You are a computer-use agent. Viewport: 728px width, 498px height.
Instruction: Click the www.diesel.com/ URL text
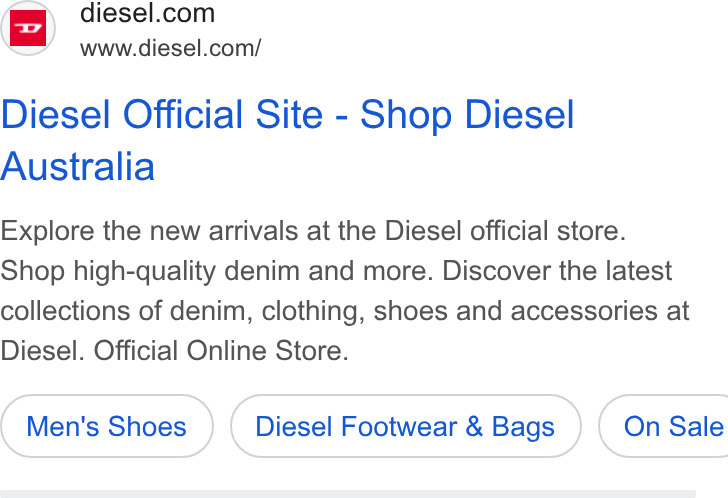(170, 48)
